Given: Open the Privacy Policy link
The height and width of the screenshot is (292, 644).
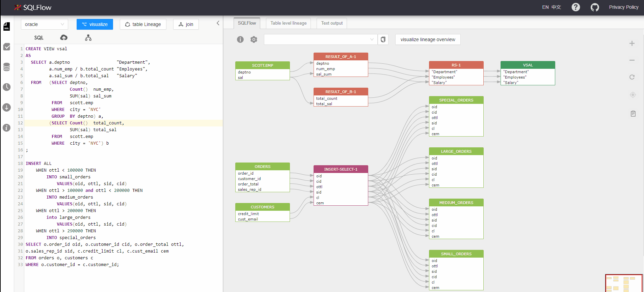Looking at the screenshot, I should pyautogui.click(x=623, y=7).
